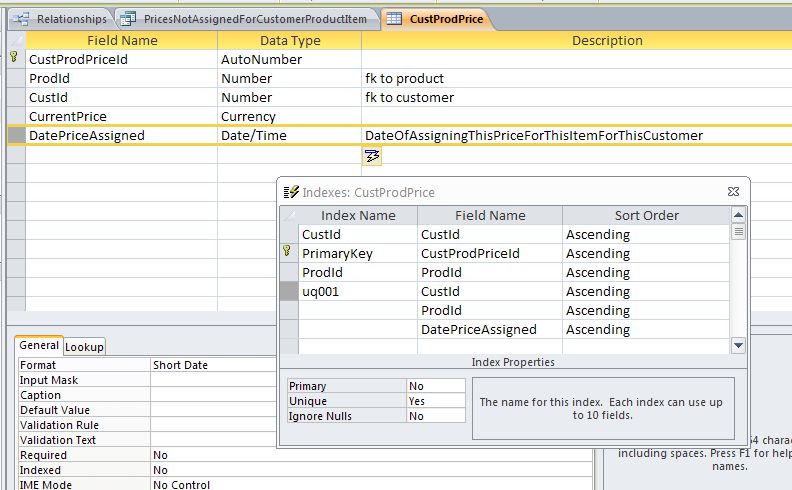This screenshot has width=792, height=490.
Task: Click Sort Order cell for uq001 index
Action: 645,292
